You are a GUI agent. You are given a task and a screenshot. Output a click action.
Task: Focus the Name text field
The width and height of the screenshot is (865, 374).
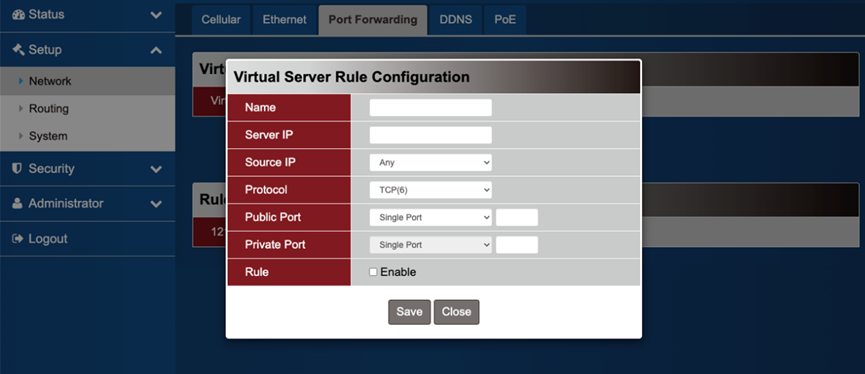[430, 108]
